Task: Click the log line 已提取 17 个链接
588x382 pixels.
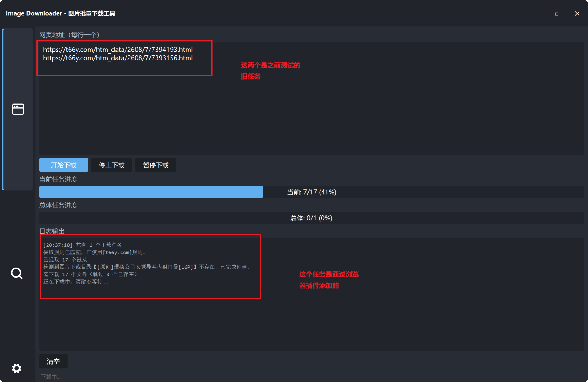Action: point(65,260)
